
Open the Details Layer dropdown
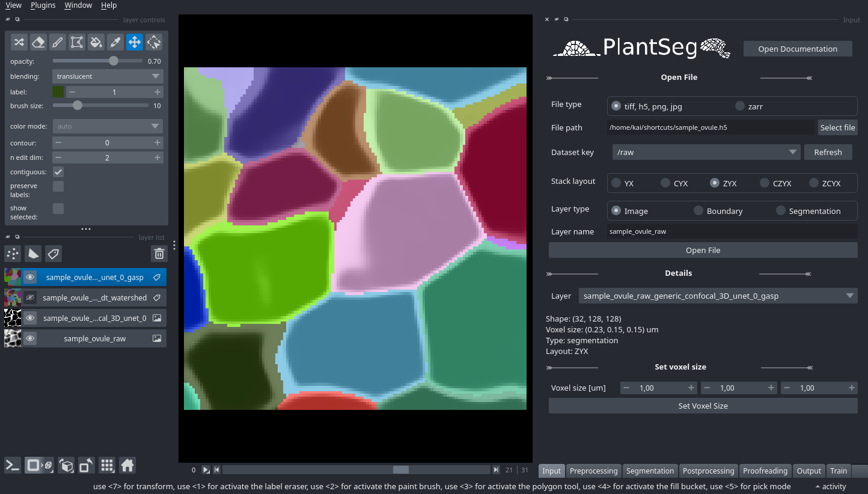click(x=718, y=296)
